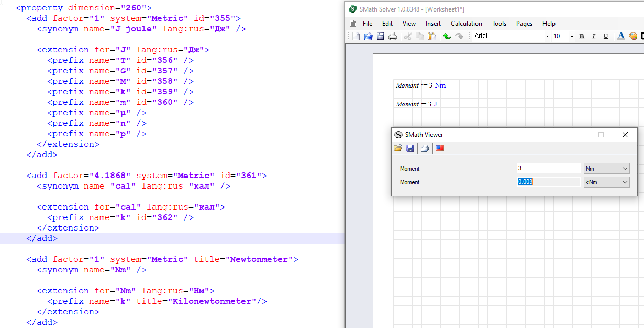
Task: Print the worksheet from the main toolbar
Action: 393,36
